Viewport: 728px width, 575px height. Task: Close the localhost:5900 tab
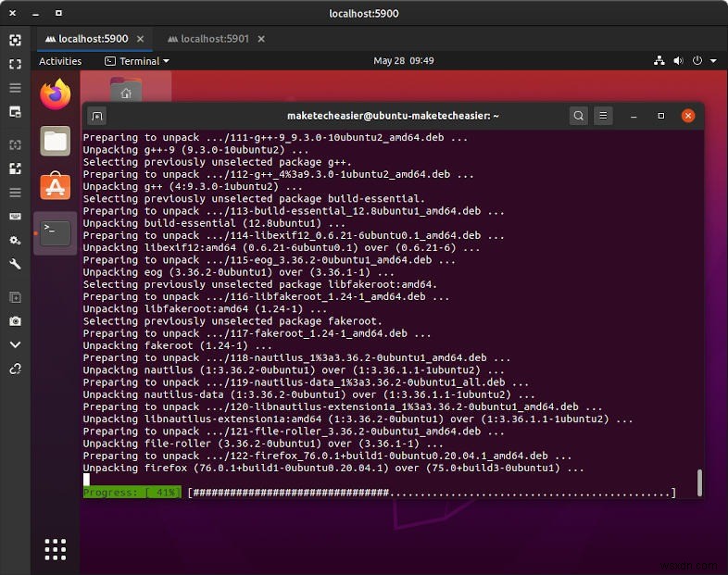140,39
